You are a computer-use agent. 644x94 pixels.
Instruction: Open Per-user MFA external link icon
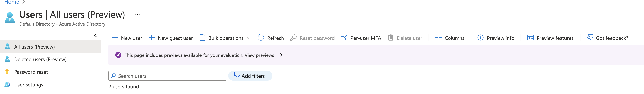(344, 38)
